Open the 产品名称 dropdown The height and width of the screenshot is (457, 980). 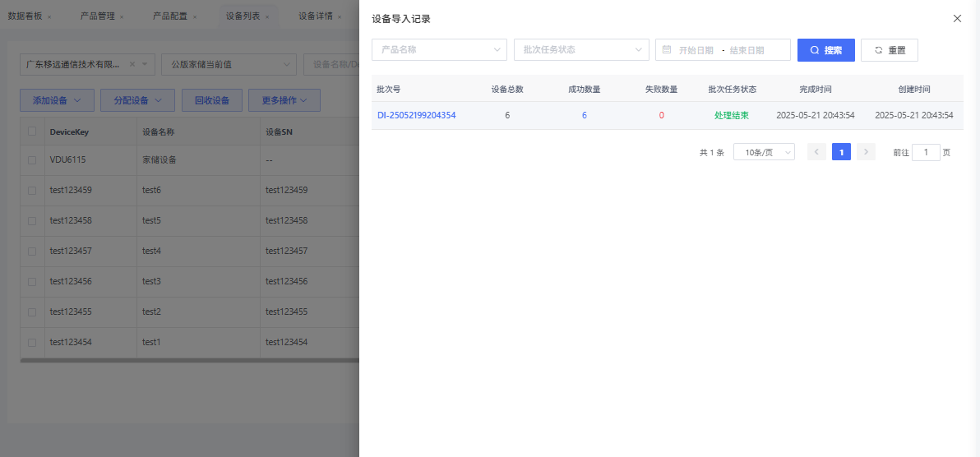click(x=439, y=50)
